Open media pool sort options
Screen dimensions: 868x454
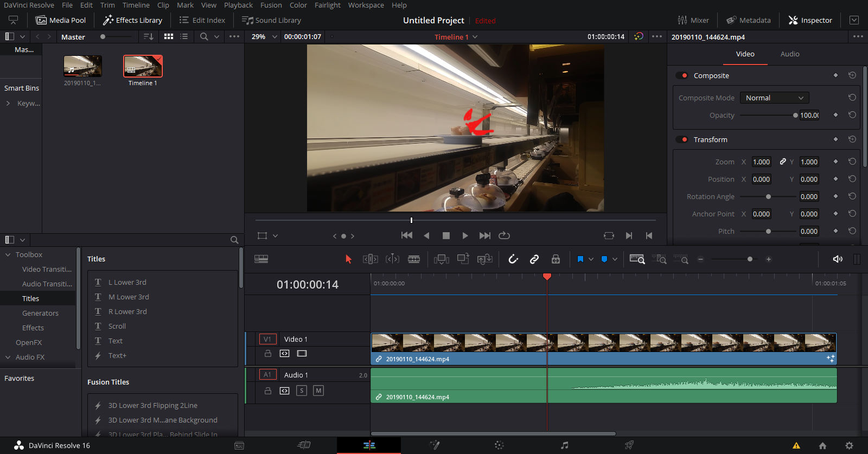(x=148, y=36)
